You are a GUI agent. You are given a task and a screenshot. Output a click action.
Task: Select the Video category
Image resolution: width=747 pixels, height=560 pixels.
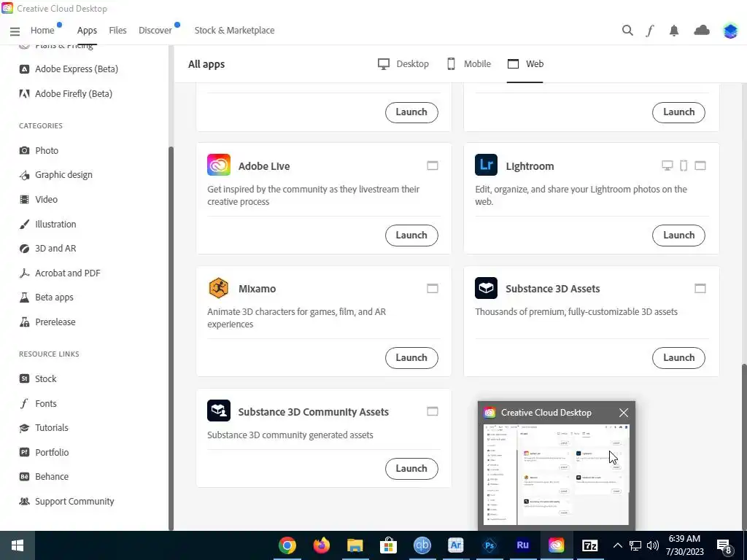(x=38, y=200)
